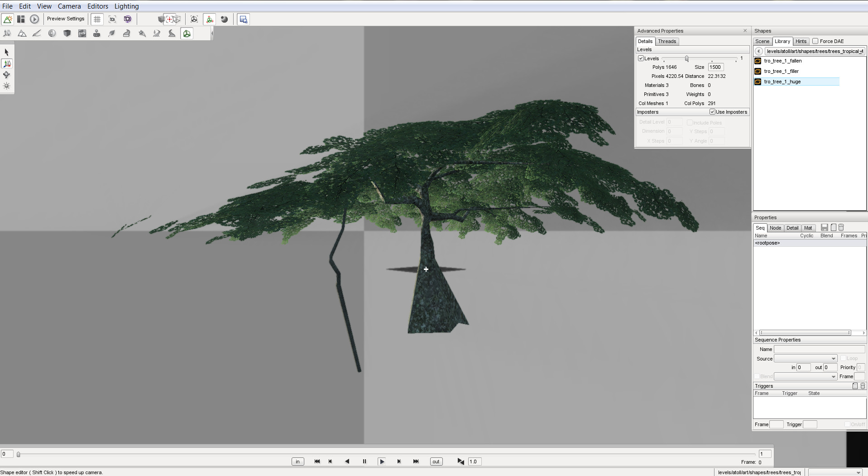
Task: Open the Lighting menu
Action: coord(126,6)
